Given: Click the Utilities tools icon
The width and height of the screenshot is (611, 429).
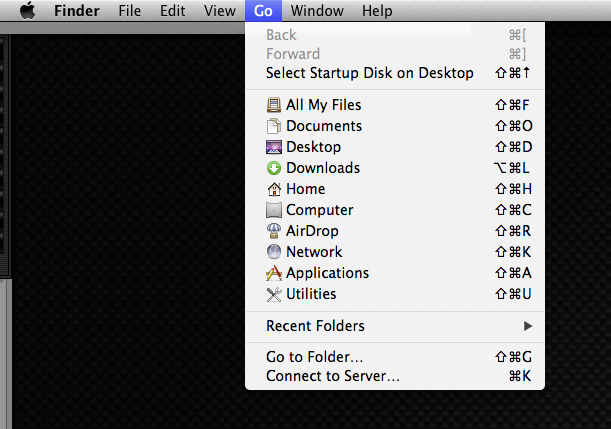Looking at the screenshot, I should (274, 294).
